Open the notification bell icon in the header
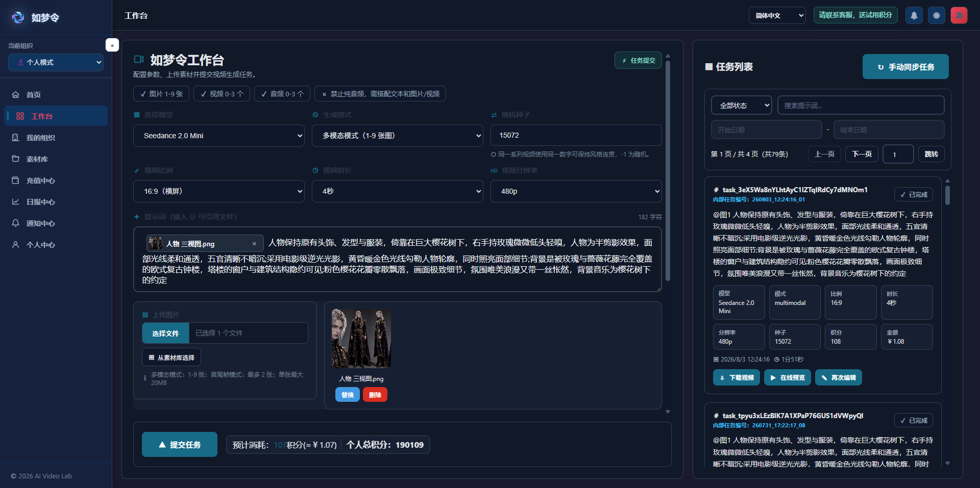The height and width of the screenshot is (488, 980). click(914, 15)
